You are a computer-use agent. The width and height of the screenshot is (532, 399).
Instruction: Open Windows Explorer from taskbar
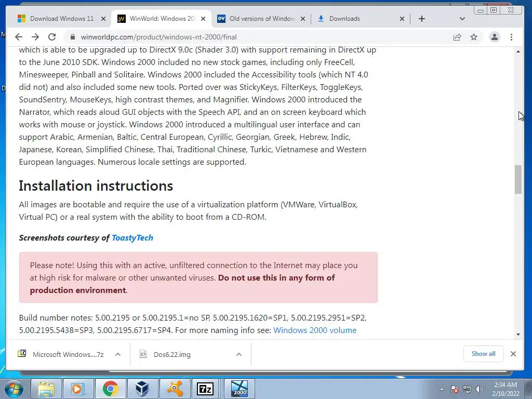pyautogui.click(x=46, y=389)
